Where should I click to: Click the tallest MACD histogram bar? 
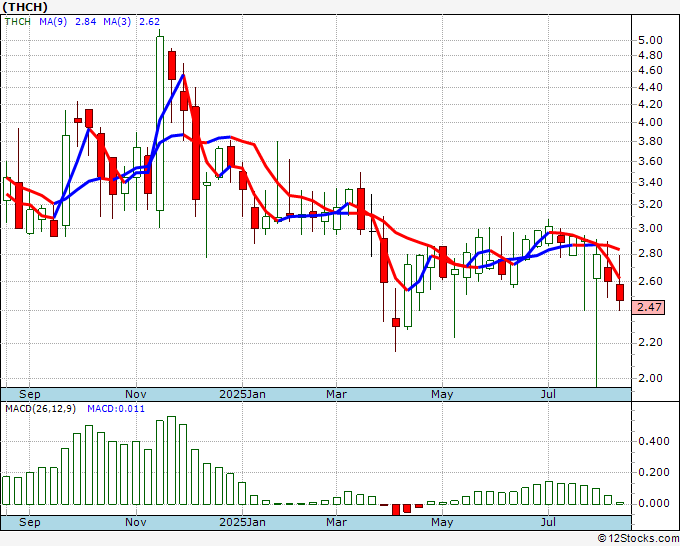click(171, 461)
